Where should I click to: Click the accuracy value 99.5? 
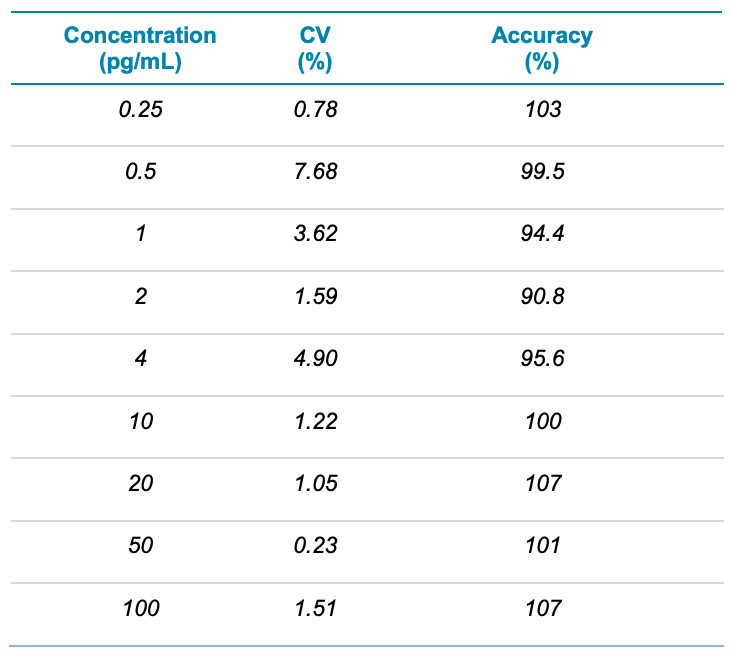coord(543,172)
